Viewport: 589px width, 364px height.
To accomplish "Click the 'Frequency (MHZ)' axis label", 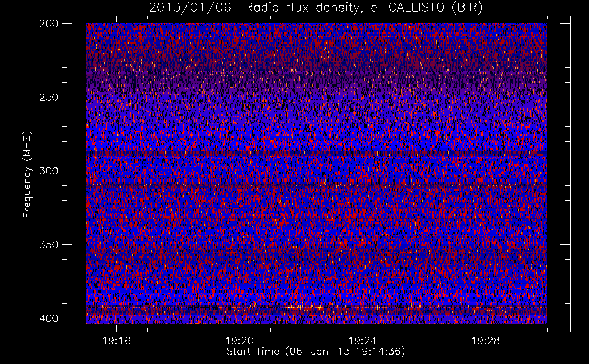I will point(27,175).
